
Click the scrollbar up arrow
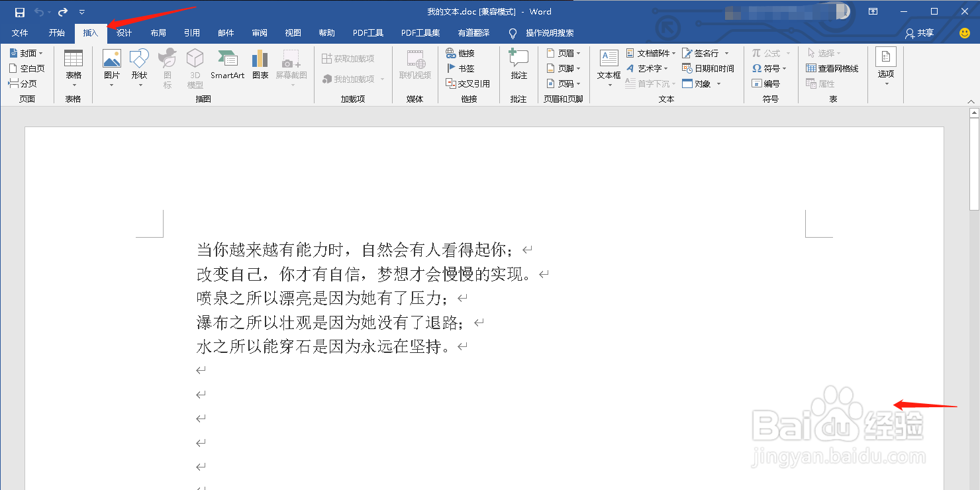click(x=974, y=113)
